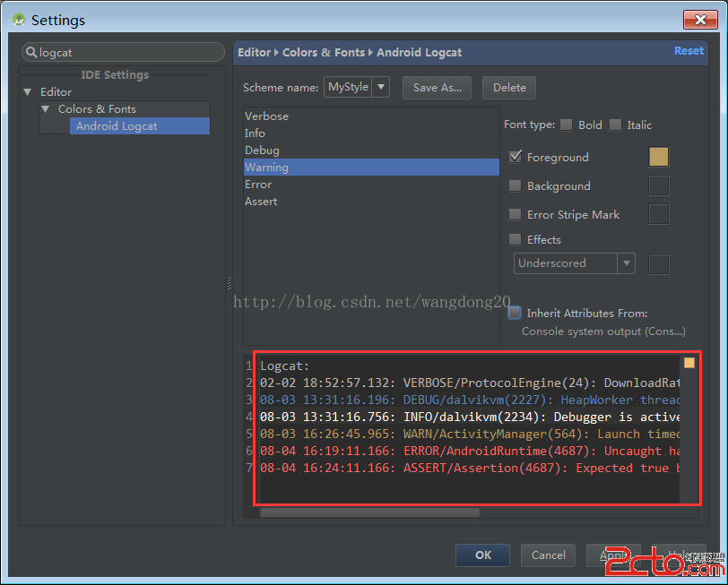Select Android Logcat in settings tree
This screenshot has width=728, height=585.
(x=139, y=126)
